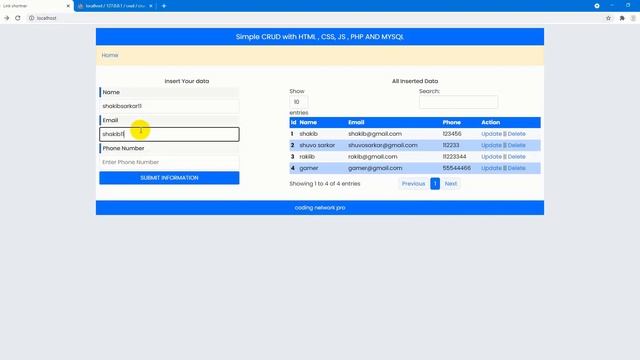Image resolution: width=640 pixels, height=360 pixels.
Task: Go forward with the browser arrow
Action: click(x=7, y=18)
